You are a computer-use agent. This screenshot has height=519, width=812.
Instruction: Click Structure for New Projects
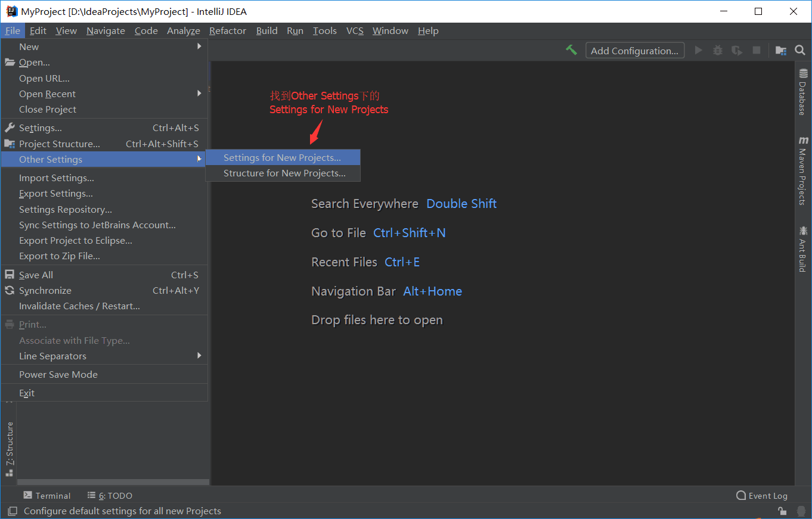[284, 173]
